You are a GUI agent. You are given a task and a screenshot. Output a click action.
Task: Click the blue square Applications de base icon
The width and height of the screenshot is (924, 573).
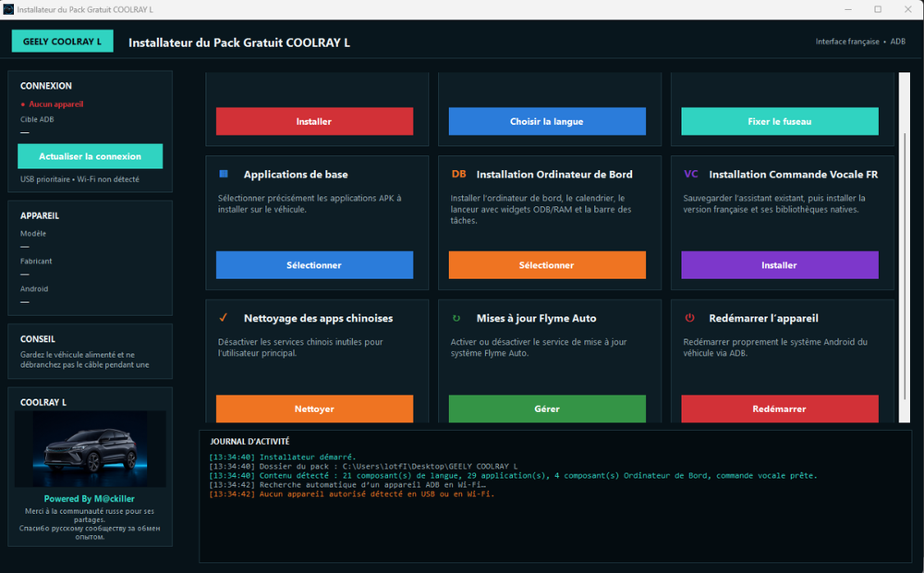[x=224, y=174]
